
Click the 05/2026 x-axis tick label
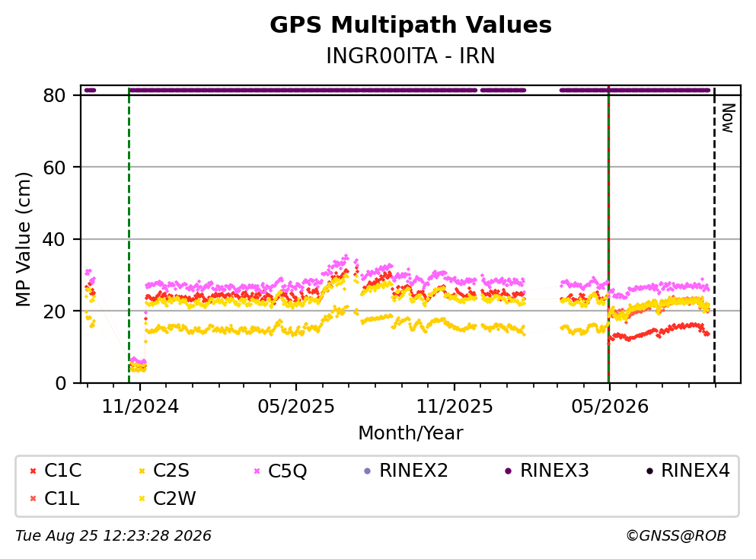pos(609,407)
